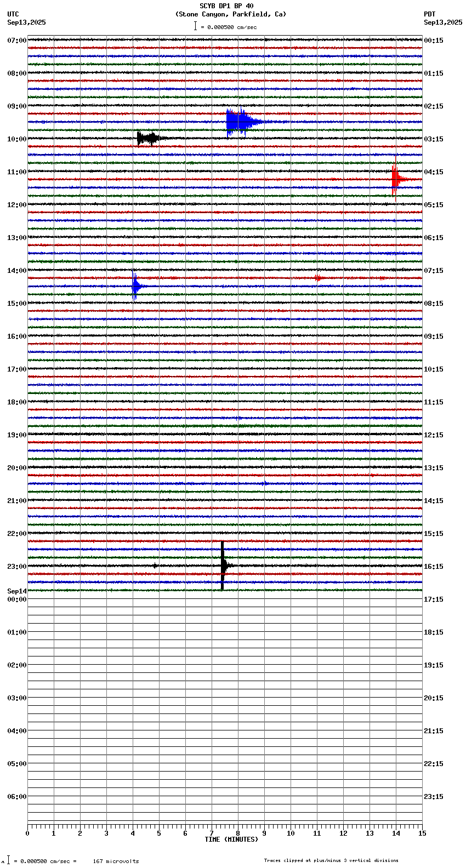466x868 pixels.
Task: Click the 5 minute tick label on axis
Action: [x=159, y=833]
